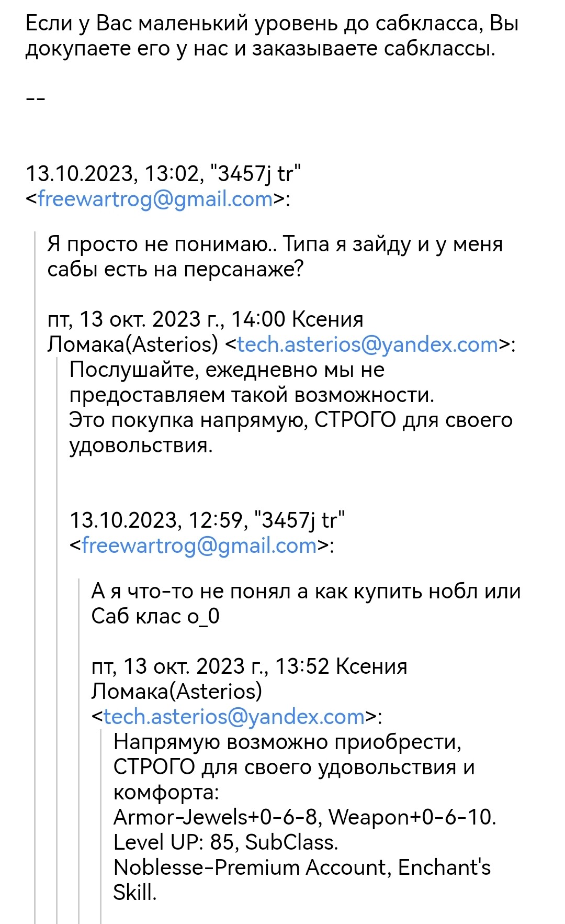
Task: Open freewartrog@gmail.com link in the 13:02 header
Action: click(x=155, y=199)
